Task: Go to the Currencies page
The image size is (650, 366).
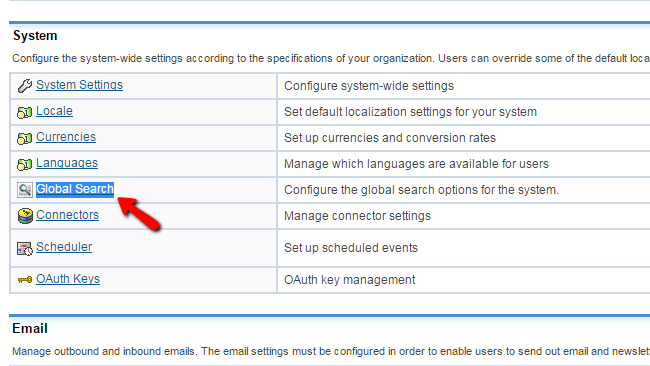Action: coord(66,137)
